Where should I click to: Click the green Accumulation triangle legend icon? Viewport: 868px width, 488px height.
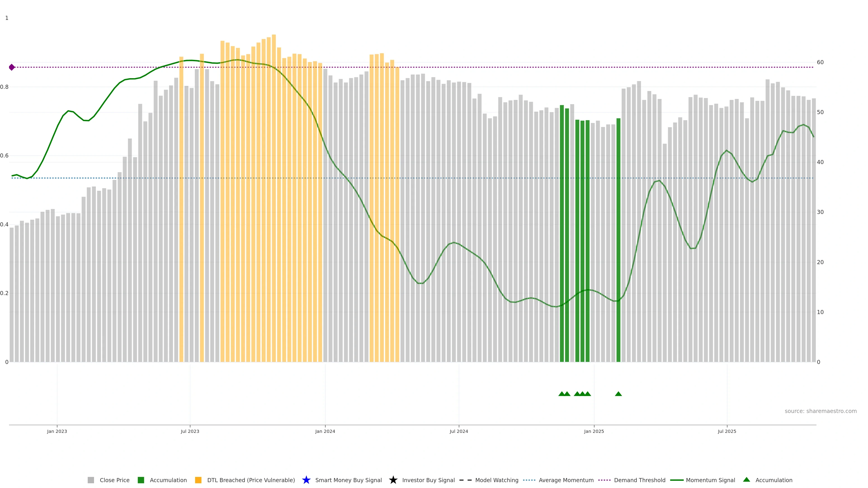click(746, 480)
